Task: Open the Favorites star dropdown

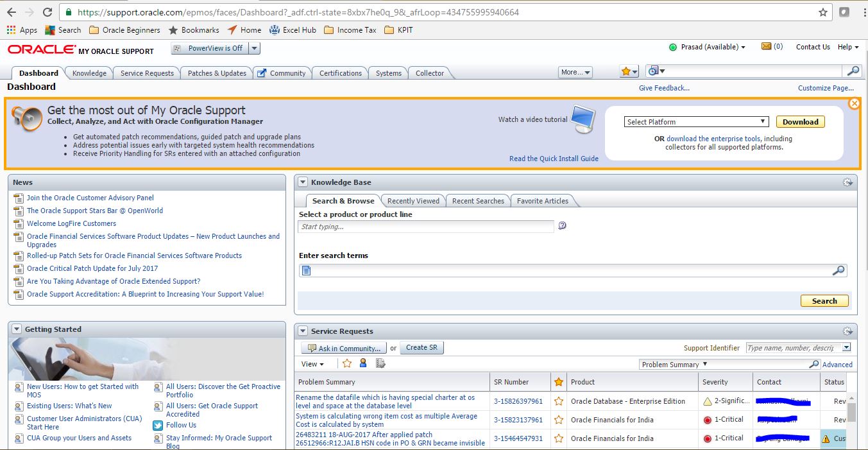Action: pyautogui.click(x=629, y=72)
